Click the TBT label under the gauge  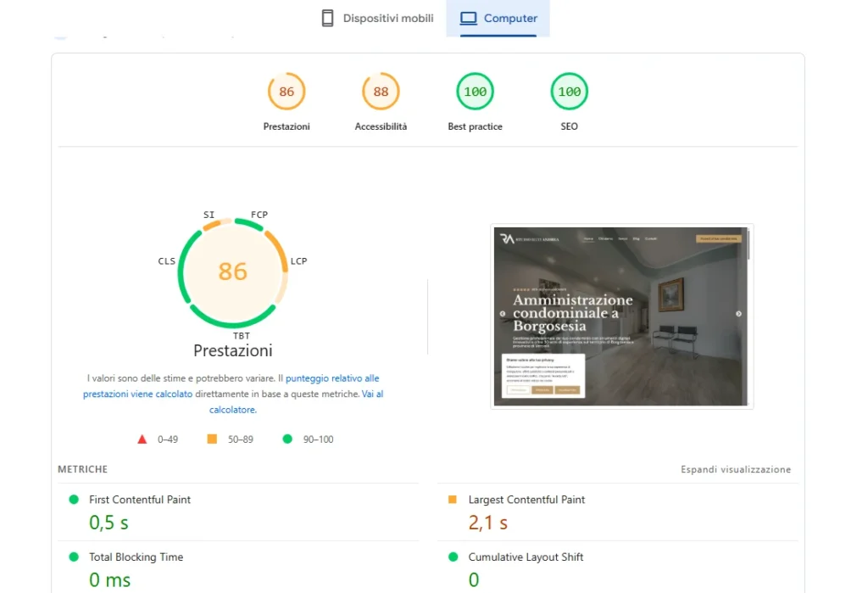tap(241, 336)
